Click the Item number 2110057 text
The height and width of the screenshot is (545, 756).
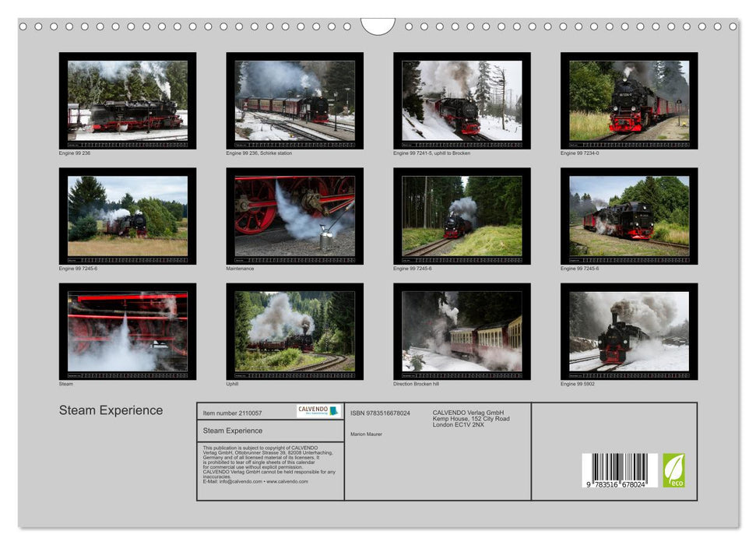pos(232,413)
